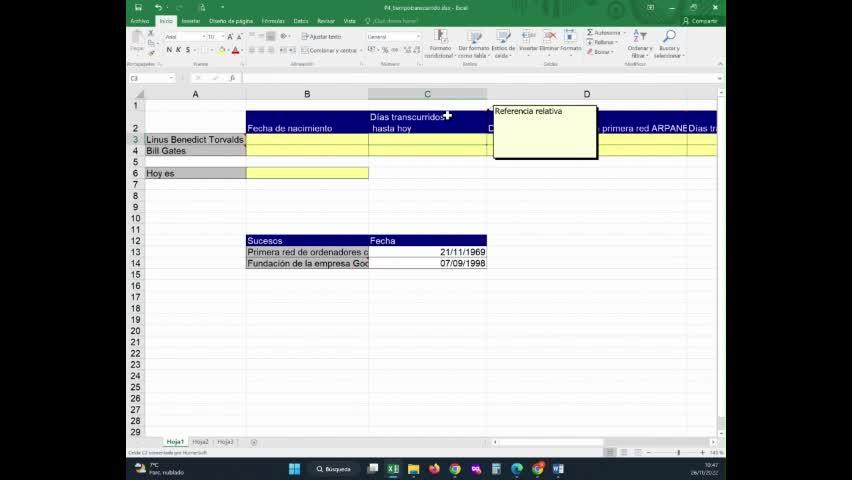Image resolution: width=852 pixels, height=480 pixels.
Task: Open File Explorer from the taskbar
Action: pos(414,469)
